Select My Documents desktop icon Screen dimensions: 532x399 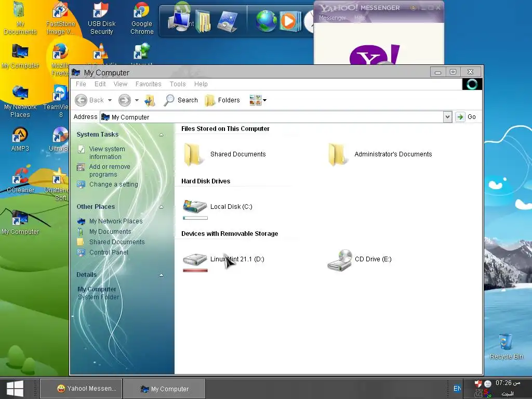pos(20,17)
